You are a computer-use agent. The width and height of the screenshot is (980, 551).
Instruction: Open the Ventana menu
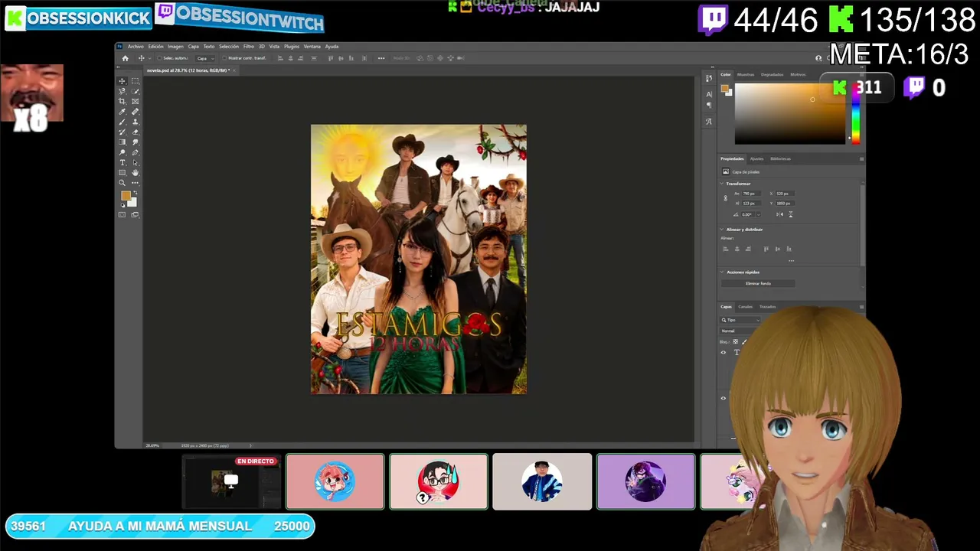coord(312,47)
